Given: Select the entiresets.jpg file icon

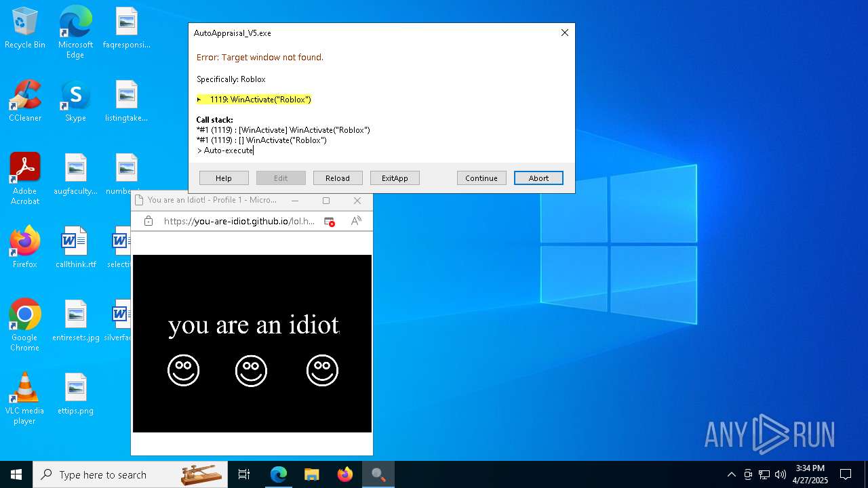Looking at the screenshot, I should coord(75,321).
